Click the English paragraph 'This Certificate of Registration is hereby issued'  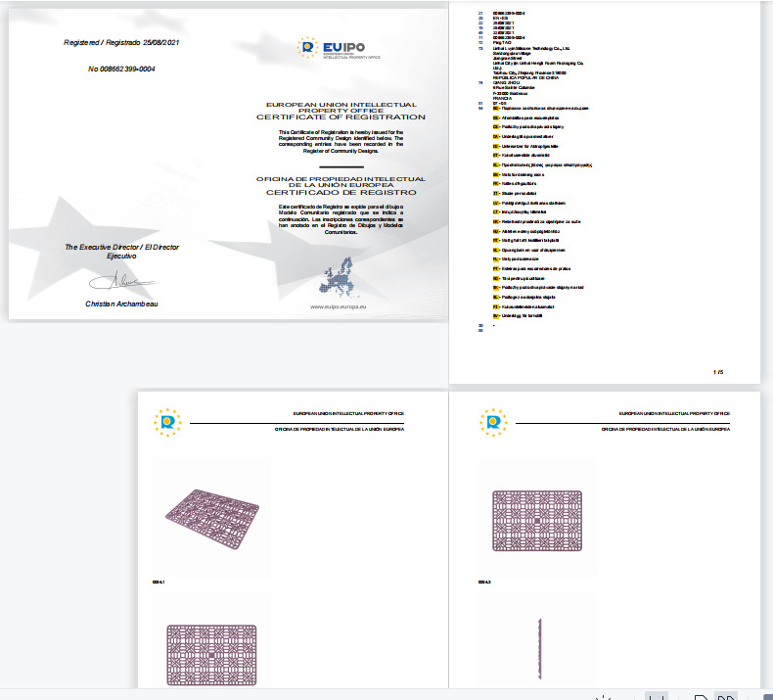341,142
